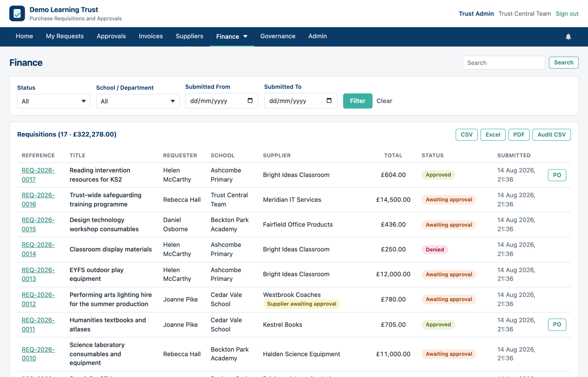Viewport: 588px width, 377px height.
Task: Open the Status dropdown
Action: [x=54, y=101]
